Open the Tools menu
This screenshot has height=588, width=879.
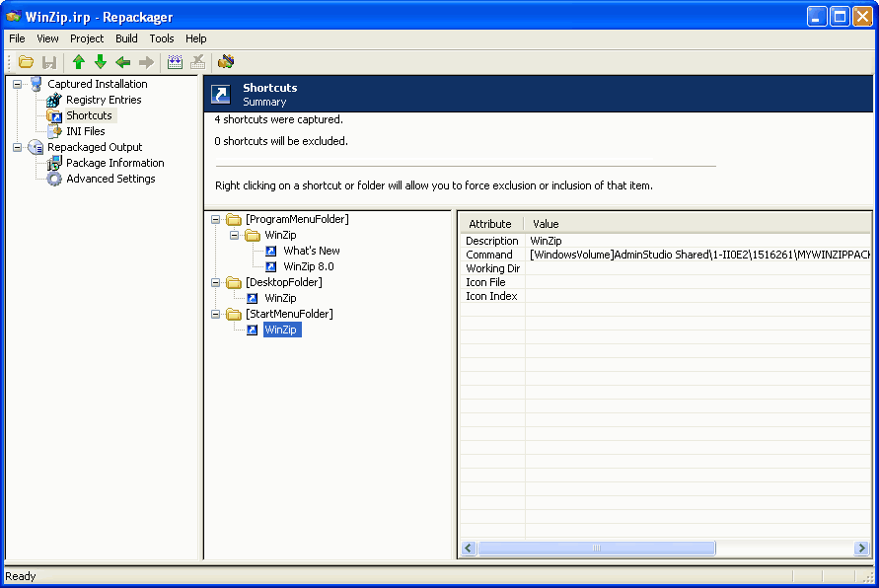tap(162, 38)
